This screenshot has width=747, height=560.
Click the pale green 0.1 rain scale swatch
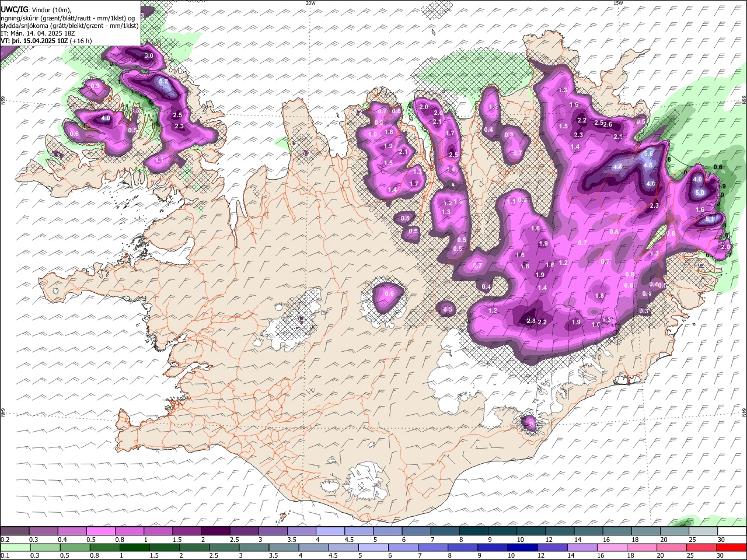[x=15, y=548]
